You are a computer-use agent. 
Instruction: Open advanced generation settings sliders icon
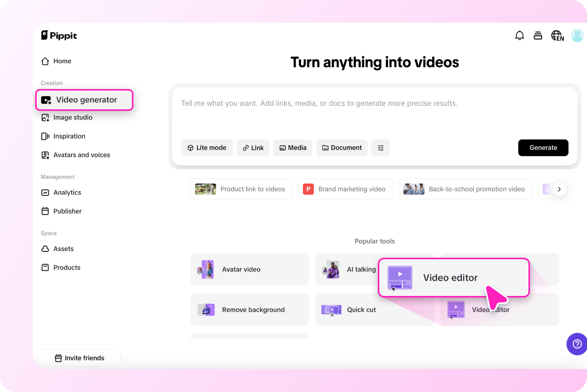[380, 148]
